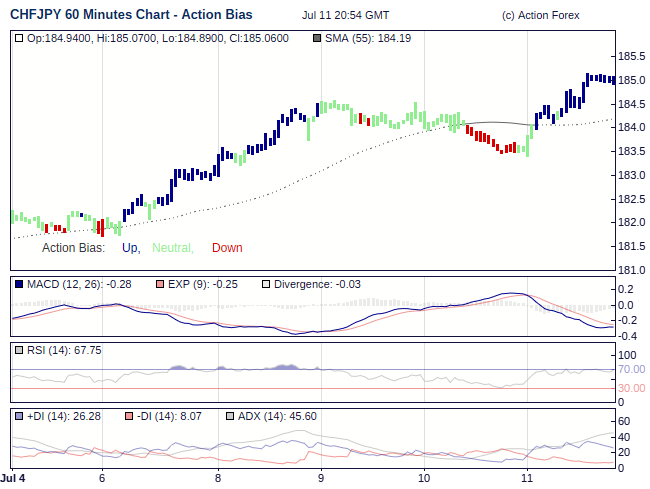The width and height of the screenshot is (650, 489).
Task: Click the ADX (14) gray legend square
Action: click(x=230, y=416)
